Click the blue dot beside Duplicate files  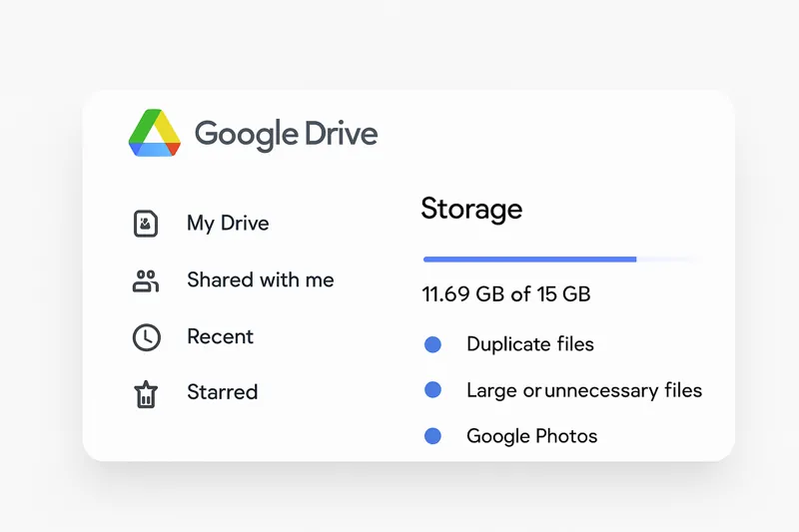(x=432, y=344)
